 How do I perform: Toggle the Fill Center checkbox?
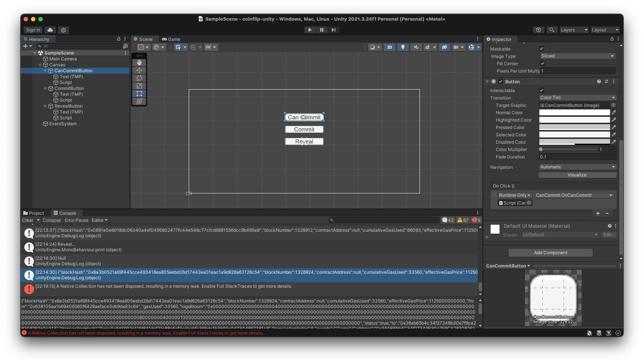543,63
